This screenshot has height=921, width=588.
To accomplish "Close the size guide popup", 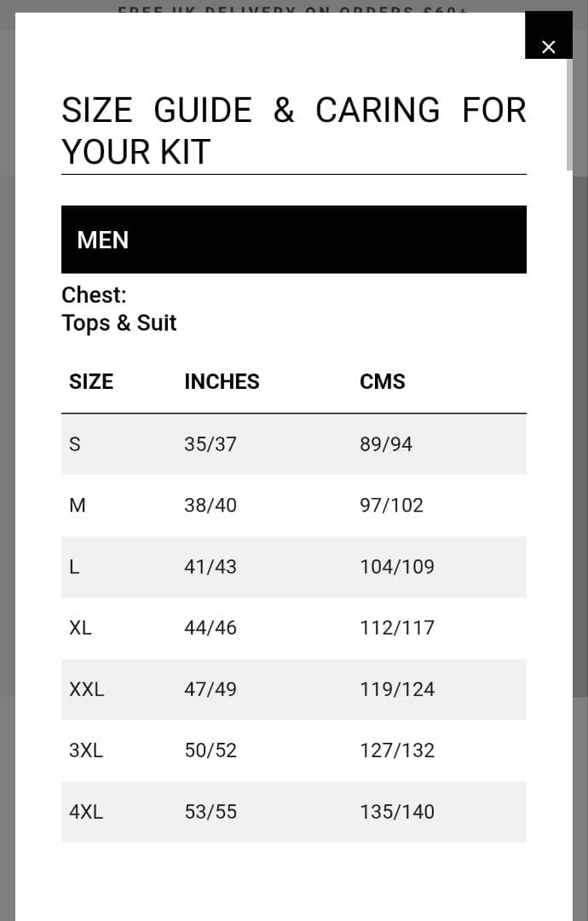I will [x=548, y=47].
